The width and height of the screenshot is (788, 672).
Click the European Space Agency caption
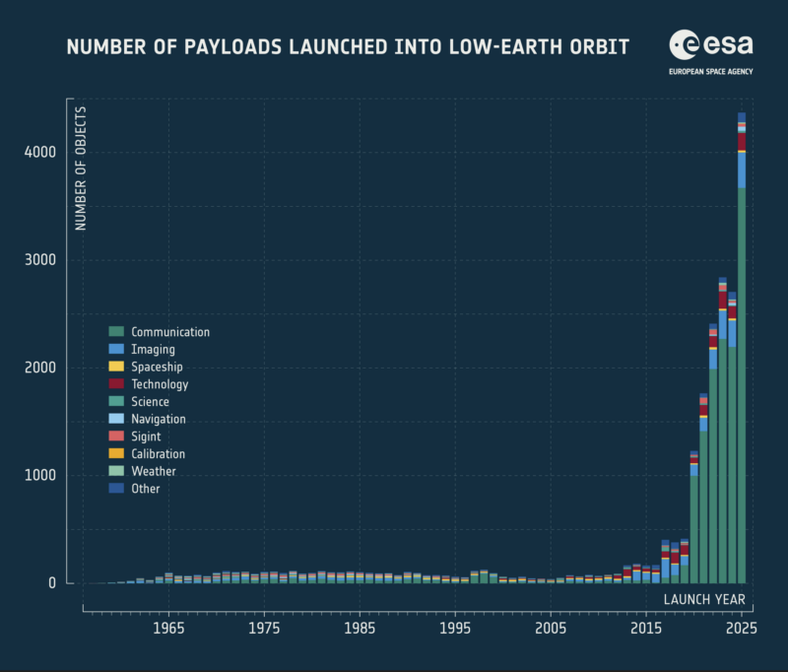point(710,71)
